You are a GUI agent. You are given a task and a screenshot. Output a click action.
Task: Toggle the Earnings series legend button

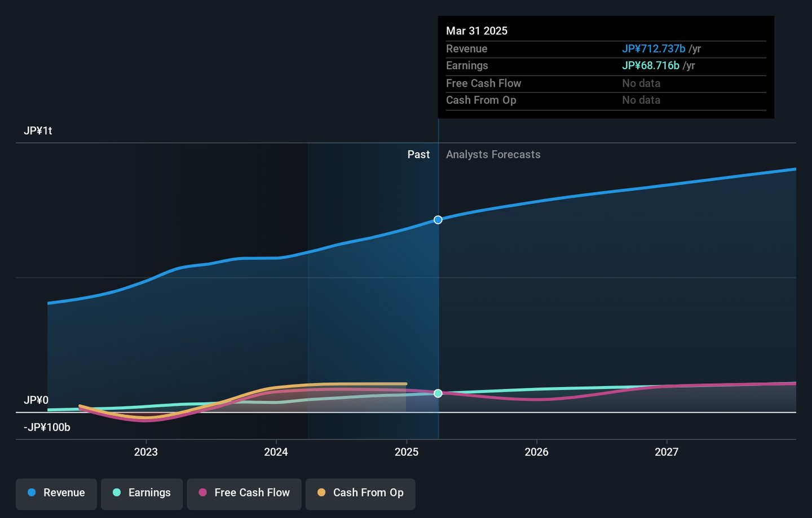tap(142, 493)
